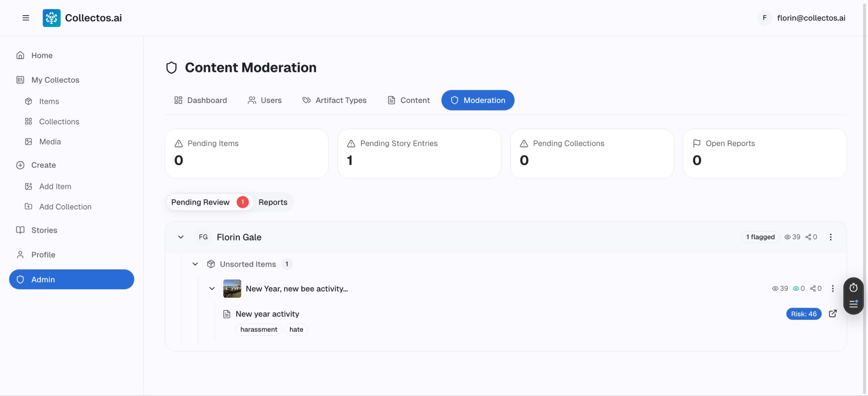Open external link for New year activity

(832, 314)
